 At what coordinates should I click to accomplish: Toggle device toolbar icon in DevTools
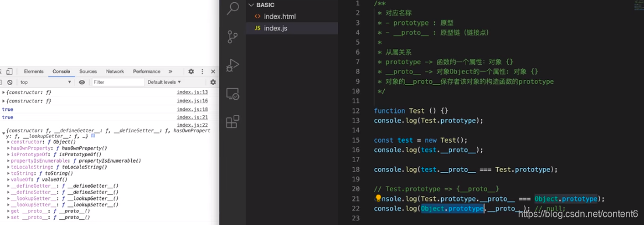(9, 72)
